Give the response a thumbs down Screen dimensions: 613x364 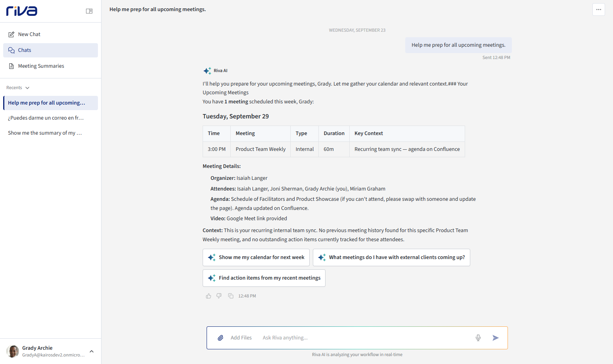click(219, 296)
